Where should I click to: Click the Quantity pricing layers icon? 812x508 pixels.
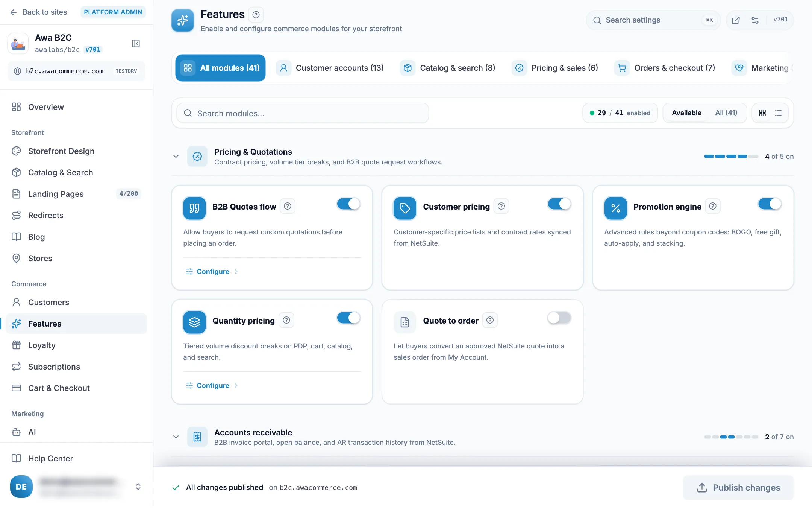click(x=194, y=322)
